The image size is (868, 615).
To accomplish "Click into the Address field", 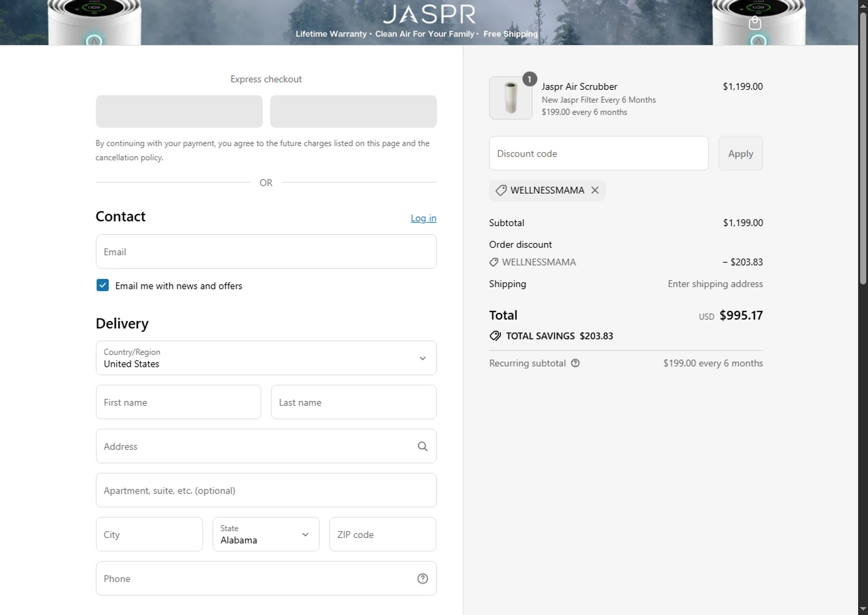I will tap(266, 446).
